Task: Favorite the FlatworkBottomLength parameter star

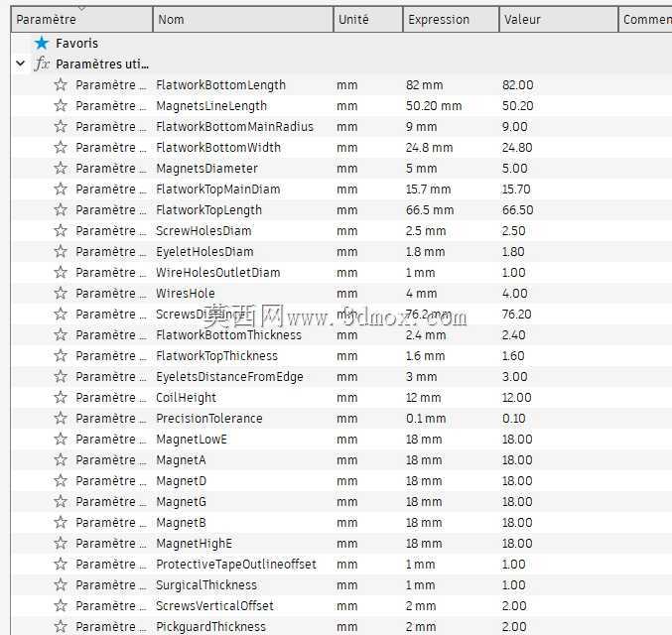Action: click(61, 85)
